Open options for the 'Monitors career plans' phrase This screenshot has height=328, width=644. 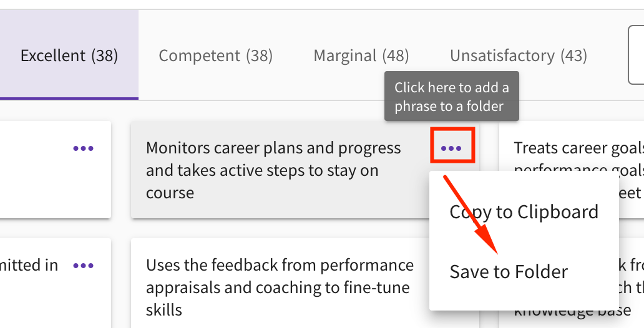(x=451, y=148)
